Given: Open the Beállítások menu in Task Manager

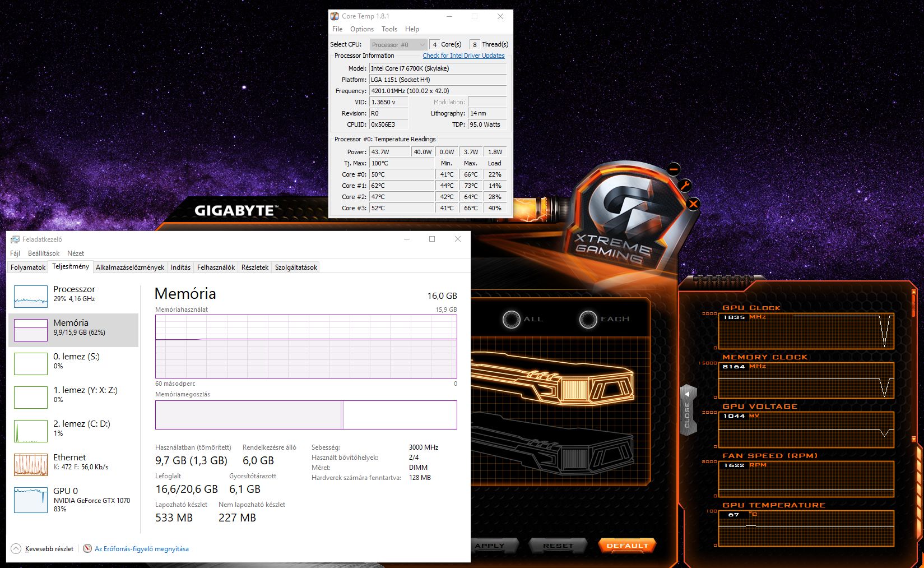Looking at the screenshot, I should click(44, 253).
